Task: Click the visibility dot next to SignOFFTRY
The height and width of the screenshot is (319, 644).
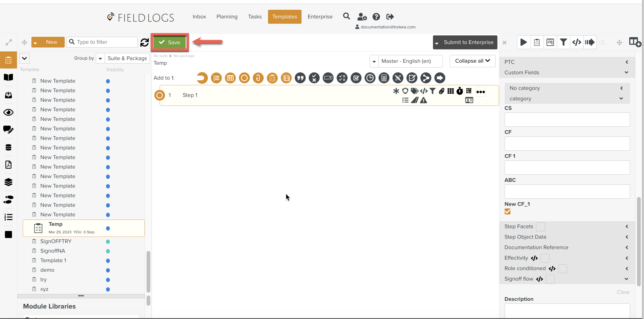Action: click(108, 242)
